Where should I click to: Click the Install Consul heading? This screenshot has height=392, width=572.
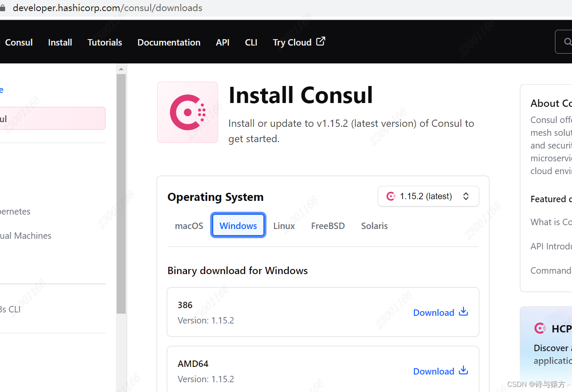click(x=301, y=95)
